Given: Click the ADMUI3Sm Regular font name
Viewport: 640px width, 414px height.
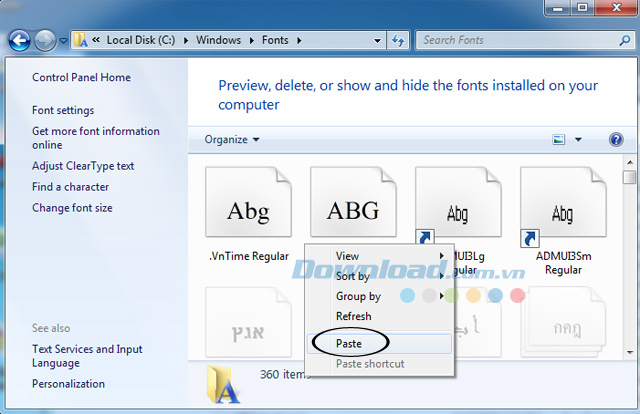Looking at the screenshot, I should (563, 263).
